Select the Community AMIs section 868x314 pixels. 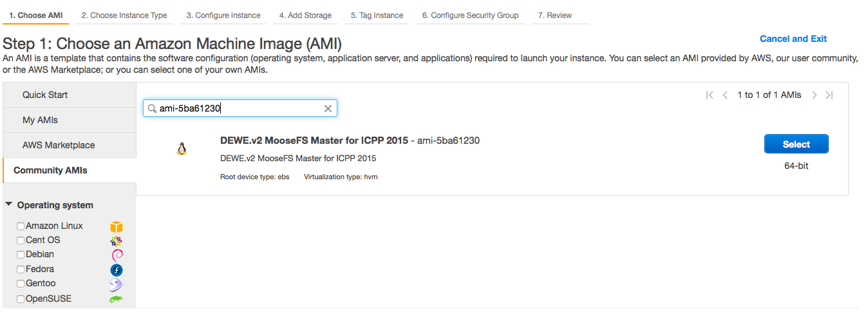tap(70, 170)
